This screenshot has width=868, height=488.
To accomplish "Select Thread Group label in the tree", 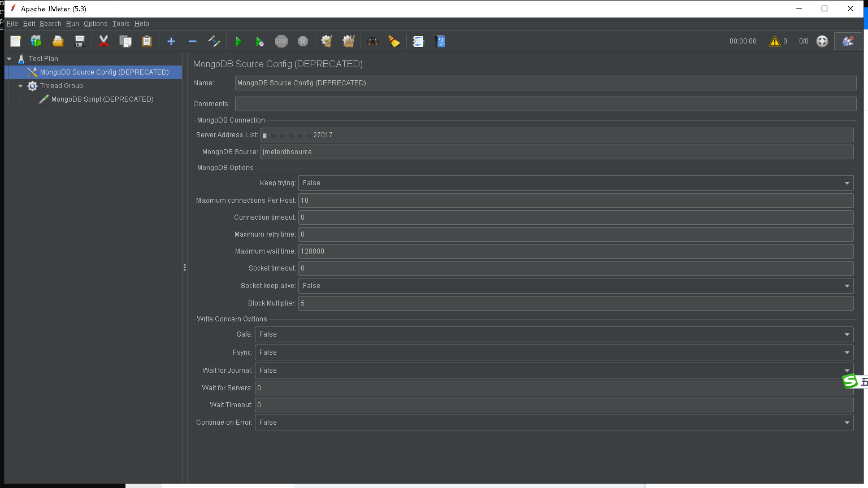I will click(x=62, y=86).
